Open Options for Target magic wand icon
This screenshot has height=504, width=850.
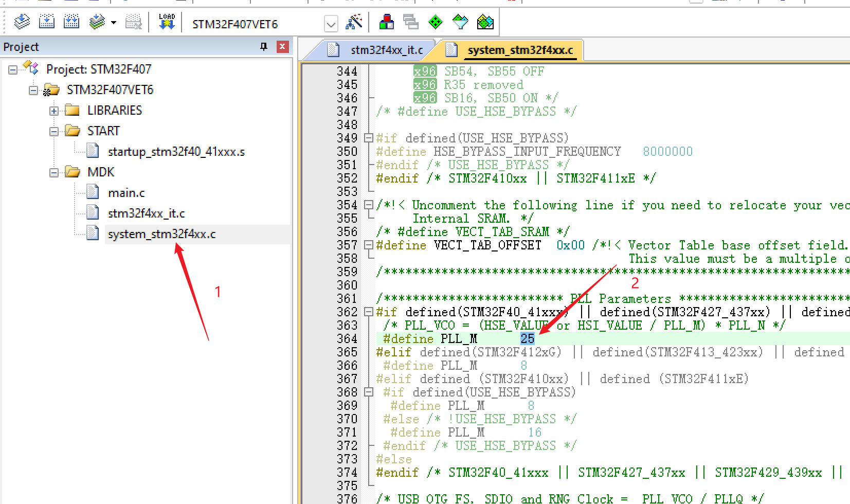point(354,22)
